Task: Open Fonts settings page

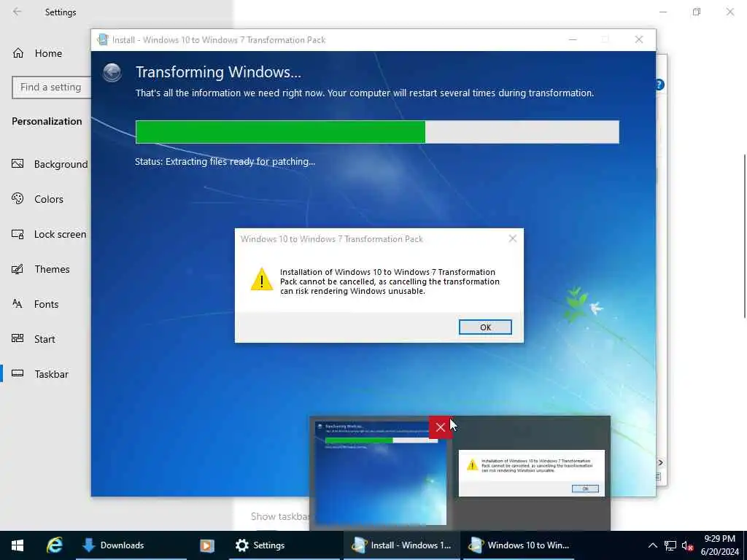Action: coord(45,304)
